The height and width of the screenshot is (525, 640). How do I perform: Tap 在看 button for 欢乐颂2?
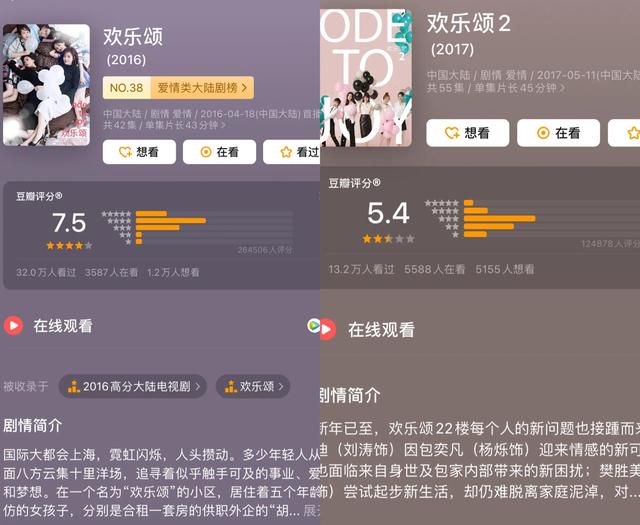(x=558, y=133)
